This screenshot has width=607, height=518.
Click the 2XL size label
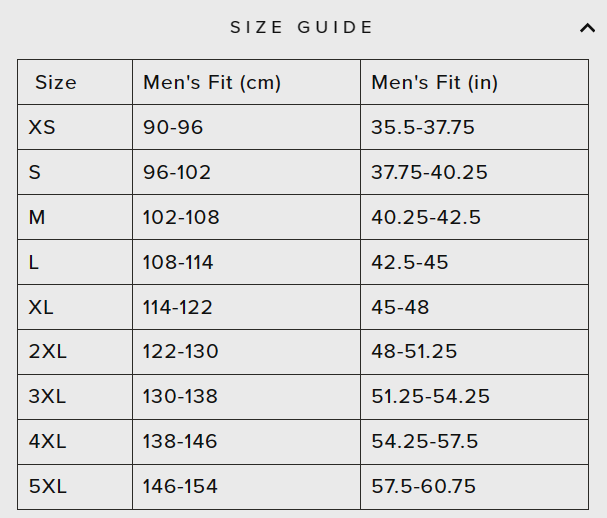47,352
